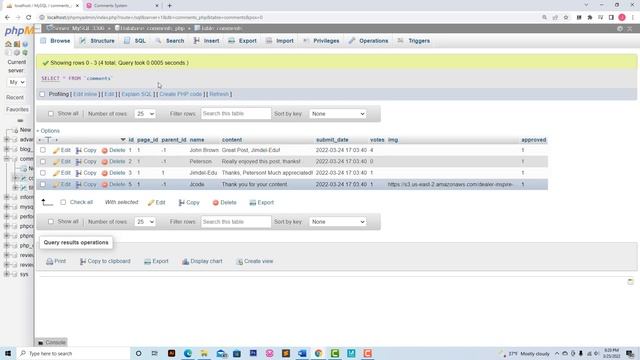Click Export under Query results operations
Screen dimensions: 640x360
coord(156,261)
